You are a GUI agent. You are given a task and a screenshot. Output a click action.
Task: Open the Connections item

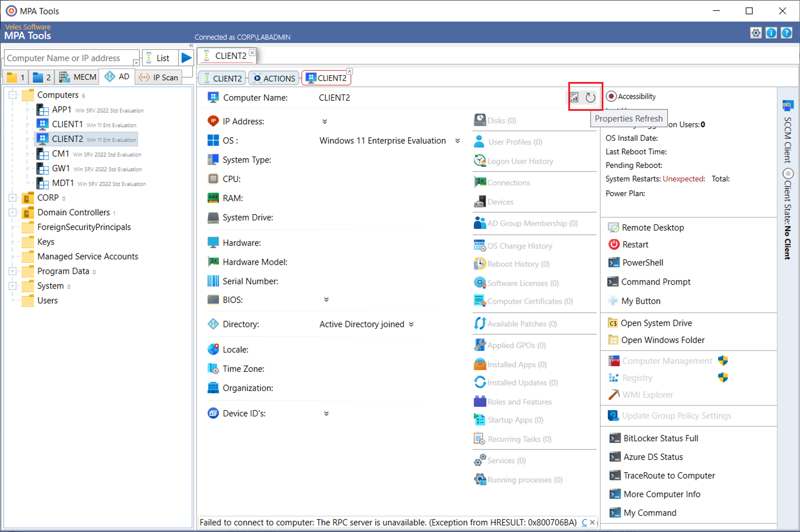tap(502, 183)
